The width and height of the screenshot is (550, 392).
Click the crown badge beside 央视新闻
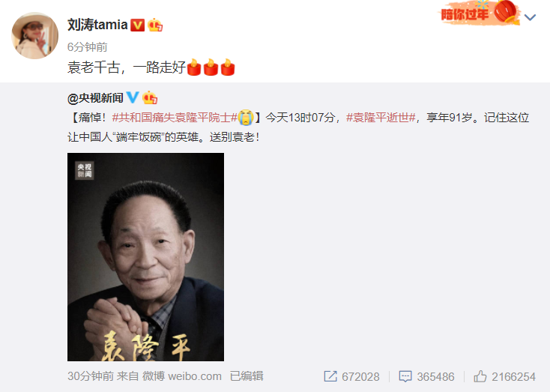[x=150, y=97]
